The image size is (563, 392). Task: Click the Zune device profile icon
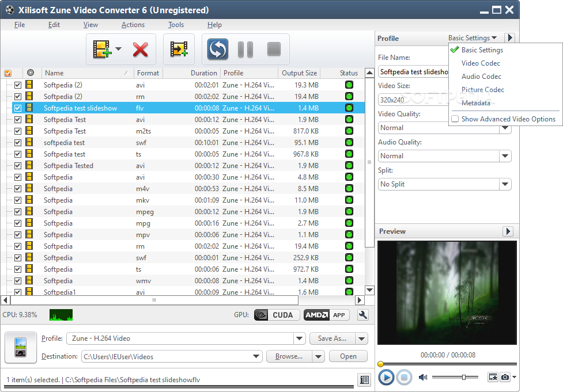tap(21, 347)
